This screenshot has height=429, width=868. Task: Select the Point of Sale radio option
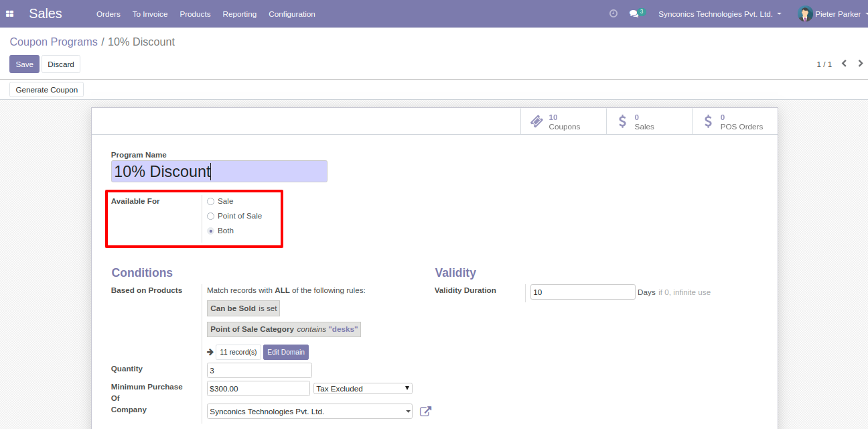tap(211, 216)
